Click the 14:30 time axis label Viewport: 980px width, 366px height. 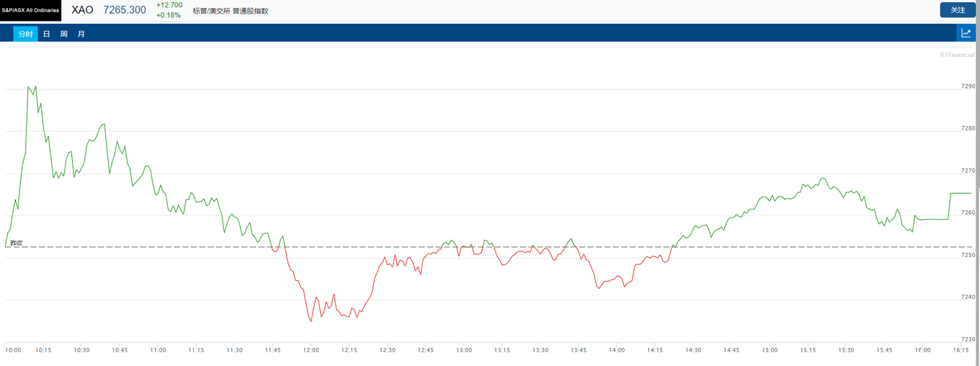pyautogui.click(x=693, y=350)
